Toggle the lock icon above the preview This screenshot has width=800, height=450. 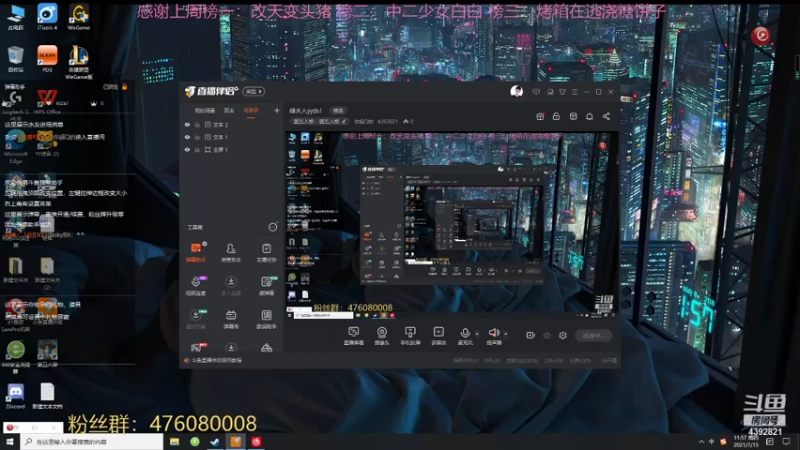(x=556, y=116)
